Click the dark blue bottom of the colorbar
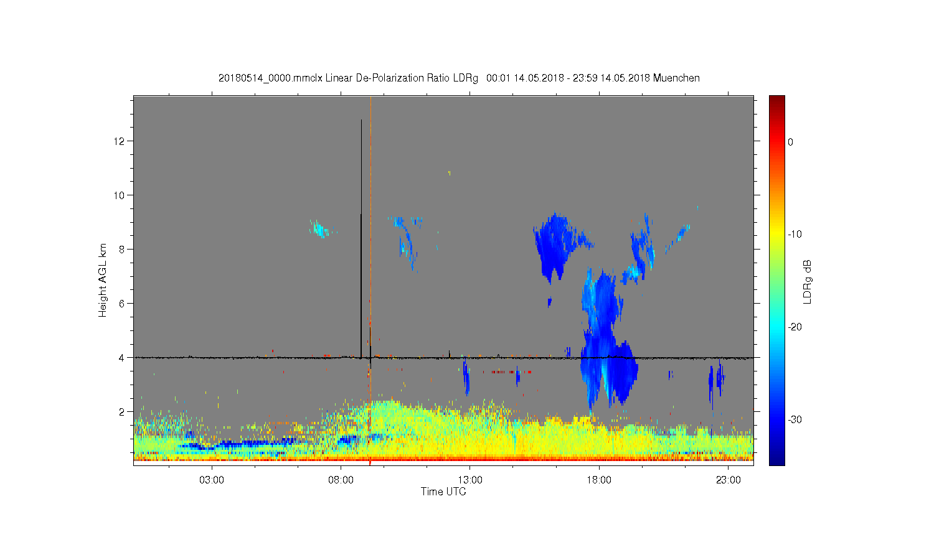This screenshot has height=560, width=934. (x=776, y=457)
